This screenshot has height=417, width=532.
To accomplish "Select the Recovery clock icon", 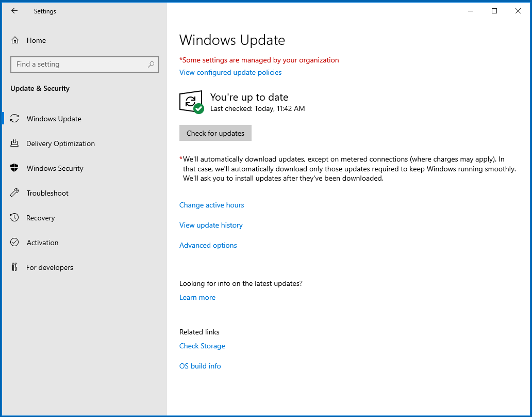I will [x=14, y=218].
